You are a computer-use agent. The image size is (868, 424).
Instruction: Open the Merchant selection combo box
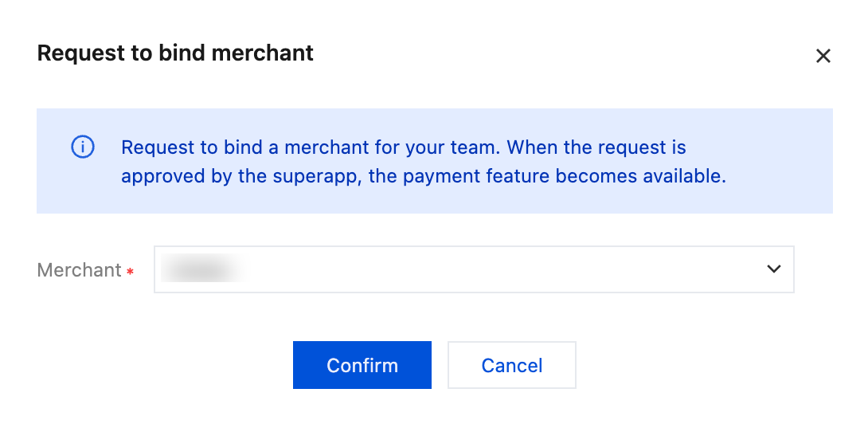(x=473, y=269)
